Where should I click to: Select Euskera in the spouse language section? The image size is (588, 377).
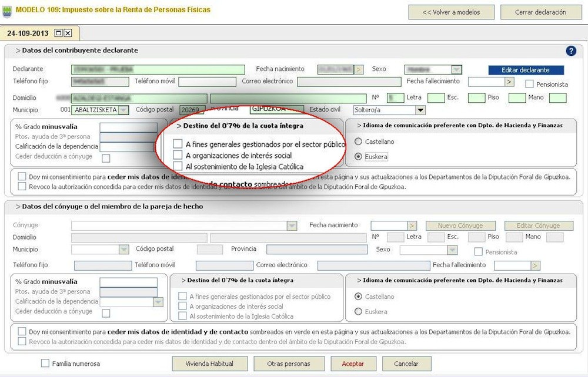[358, 311]
